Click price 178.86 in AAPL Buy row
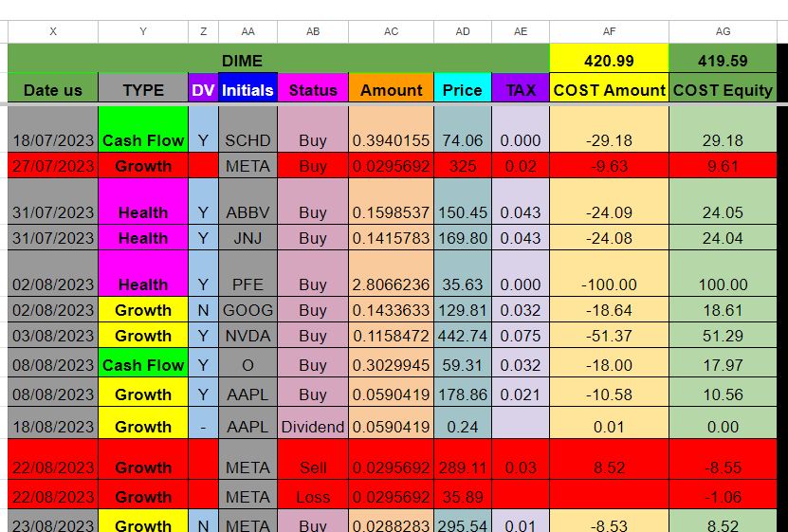 click(x=463, y=392)
